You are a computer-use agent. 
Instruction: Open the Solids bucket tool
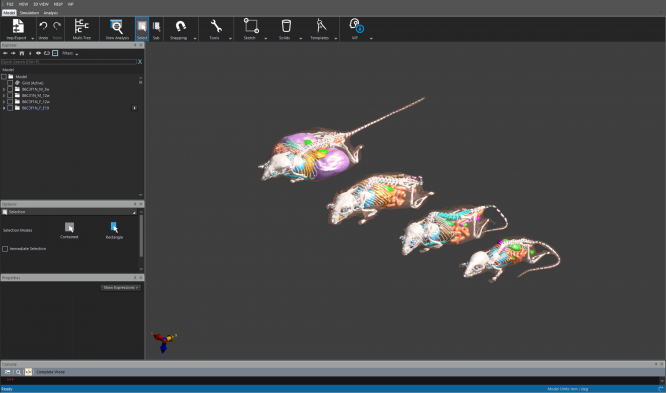[x=286, y=26]
